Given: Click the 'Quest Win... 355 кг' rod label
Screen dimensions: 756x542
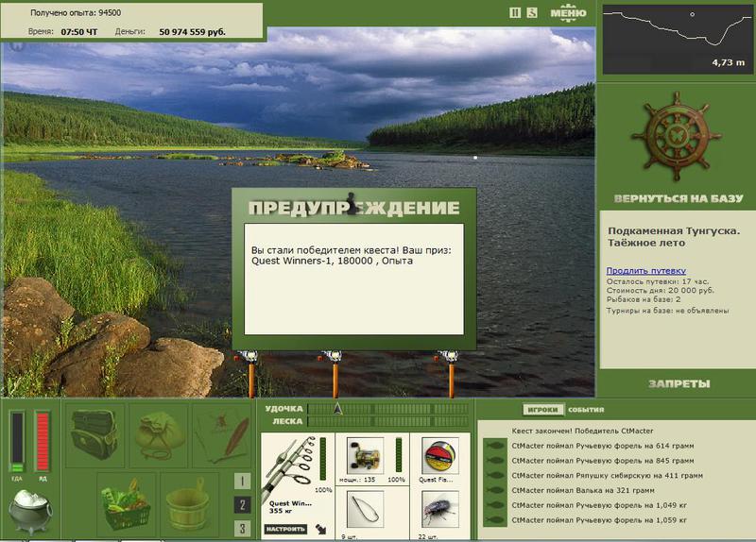Looking at the screenshot, I should pos(290,507).
